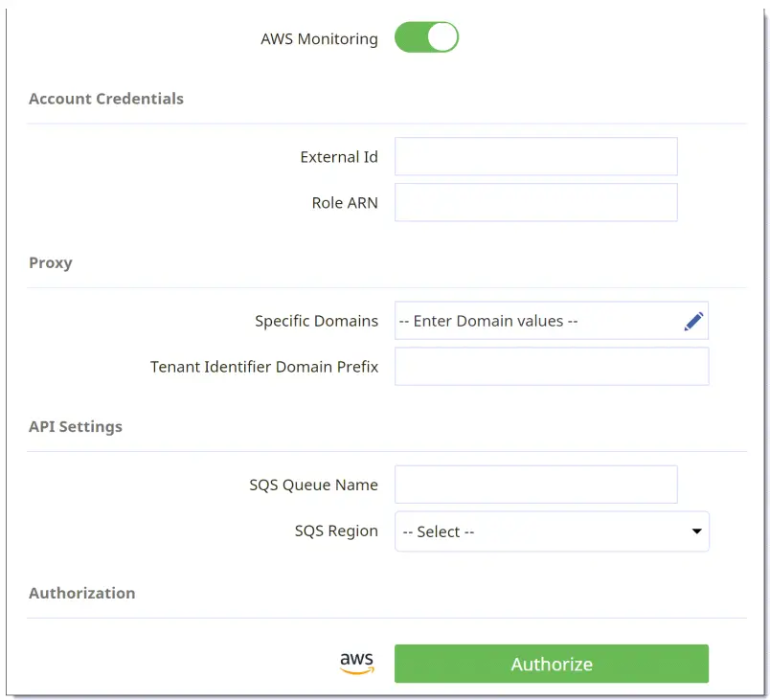Screen dimensions: 770x700
Task: Click the Proxy section header
Action: pos(50,262)
